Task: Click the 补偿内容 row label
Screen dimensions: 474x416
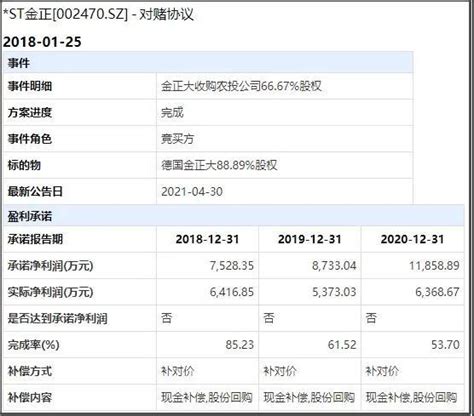Action: point(30,397)
